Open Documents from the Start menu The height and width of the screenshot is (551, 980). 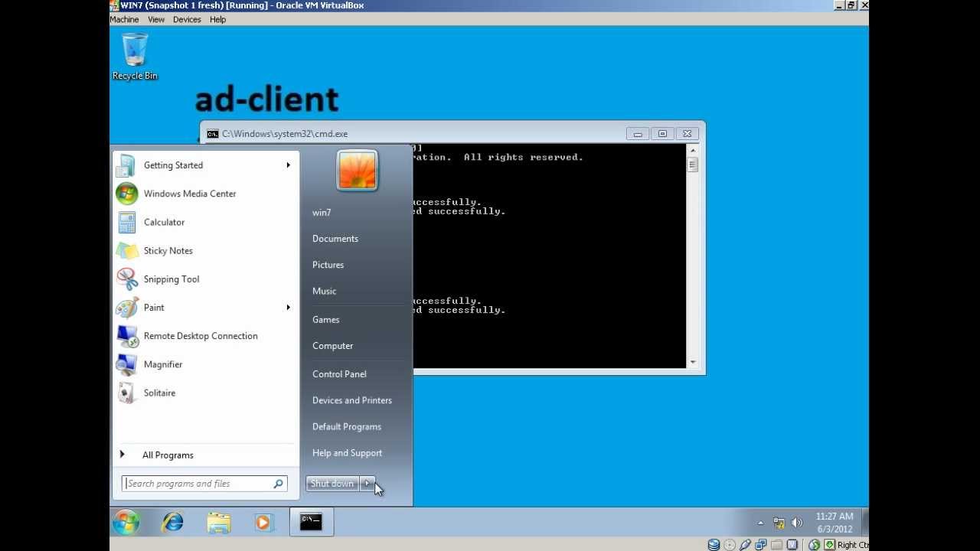(x=335, y=239)
